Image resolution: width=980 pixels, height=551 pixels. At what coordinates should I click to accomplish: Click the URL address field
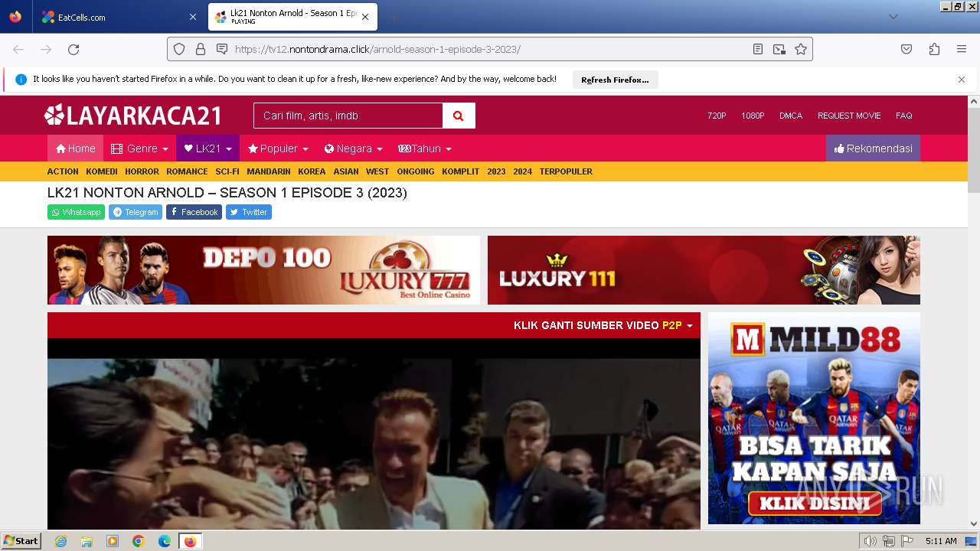(490, 49)
